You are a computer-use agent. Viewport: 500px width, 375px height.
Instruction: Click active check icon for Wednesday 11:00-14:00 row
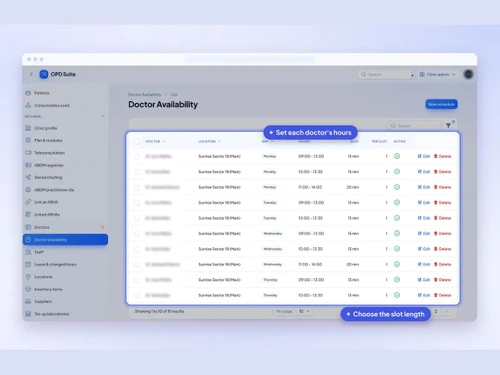coord(397,264)
